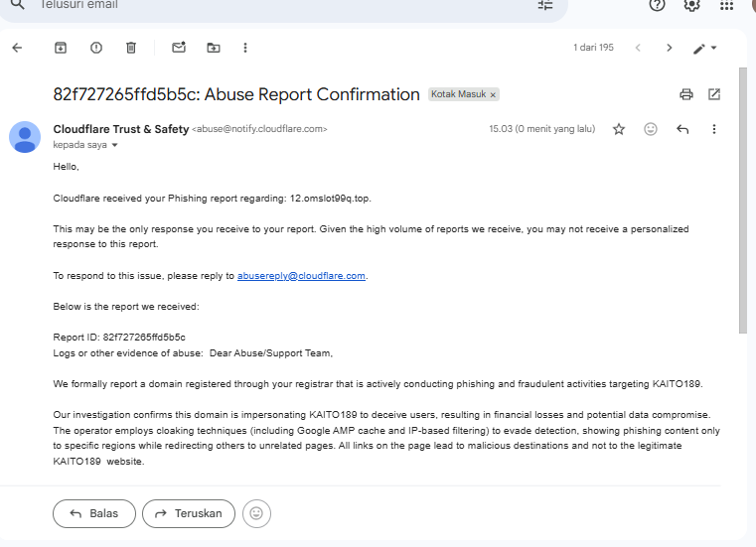Screen dimensions: 756x547
Task: Reply using the arrow icon in the header
Action: pyautogui.click(x=682, y=129)
